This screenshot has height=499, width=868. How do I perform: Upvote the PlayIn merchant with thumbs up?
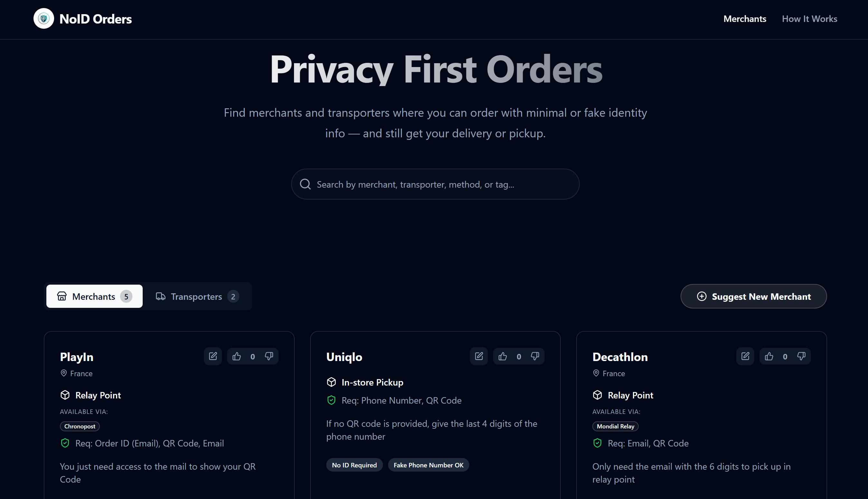coord(237,356)
